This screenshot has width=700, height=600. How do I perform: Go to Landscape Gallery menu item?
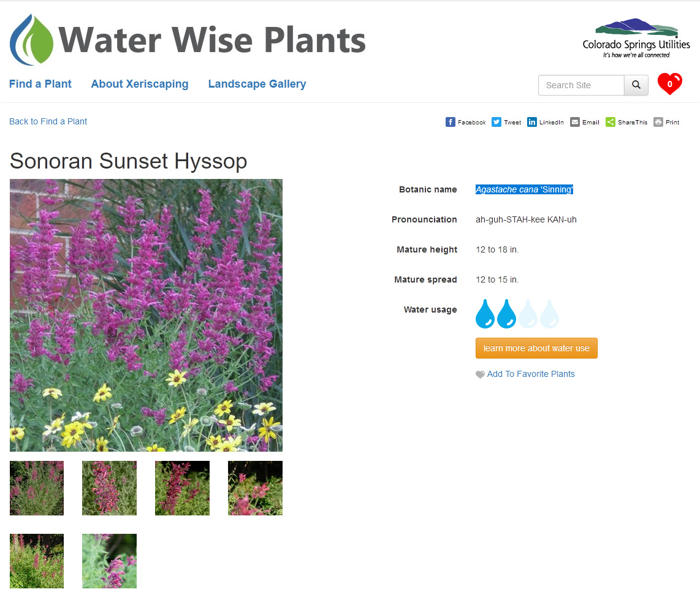pos(257,84)
